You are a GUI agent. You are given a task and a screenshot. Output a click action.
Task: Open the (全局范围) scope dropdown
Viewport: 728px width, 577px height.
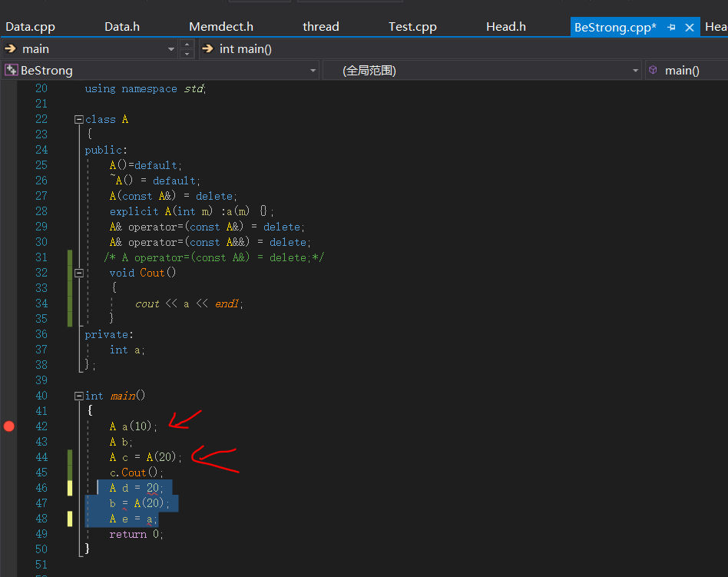[634, 70]
